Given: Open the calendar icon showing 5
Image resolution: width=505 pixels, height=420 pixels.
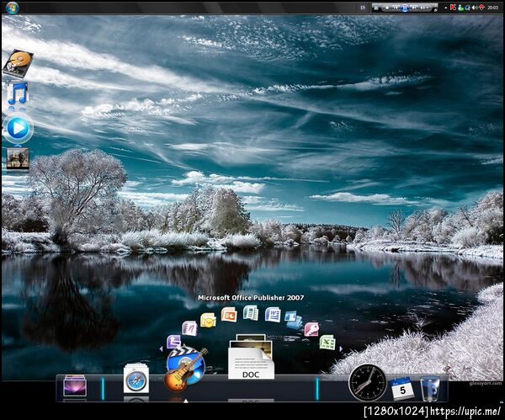Looking at the screenshot, I should pyautogui.click(x=402, y=389).
